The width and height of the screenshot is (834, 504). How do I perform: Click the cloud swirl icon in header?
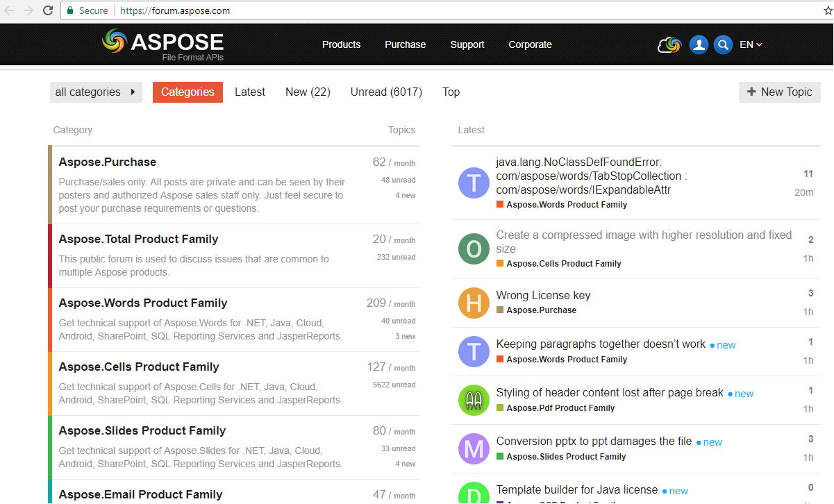point(669,44)
